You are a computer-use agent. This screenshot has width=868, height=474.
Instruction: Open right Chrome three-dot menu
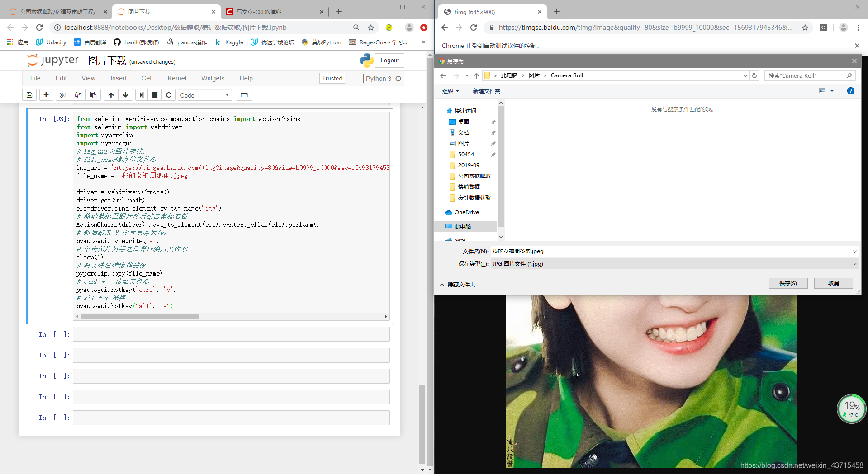tap(858, 28)
